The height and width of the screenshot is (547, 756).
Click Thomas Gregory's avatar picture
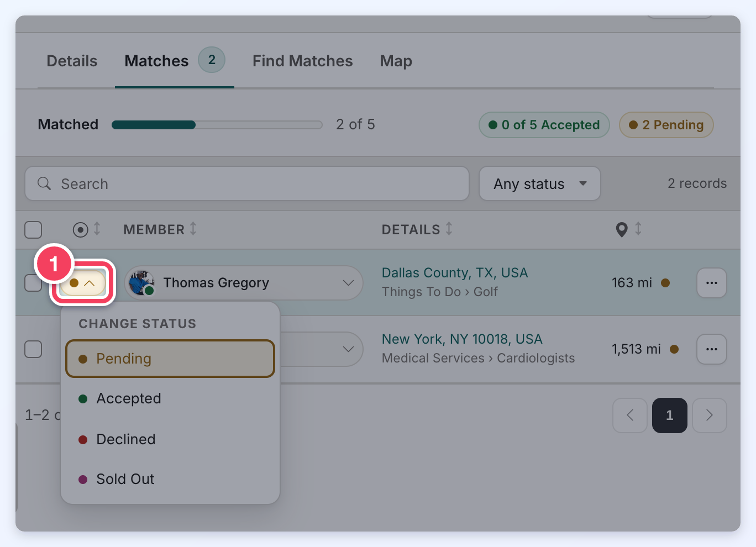[x=141, y=283]
